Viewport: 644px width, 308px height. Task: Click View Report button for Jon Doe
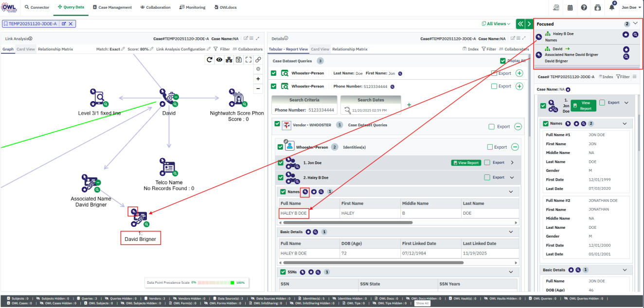(465, 163)
